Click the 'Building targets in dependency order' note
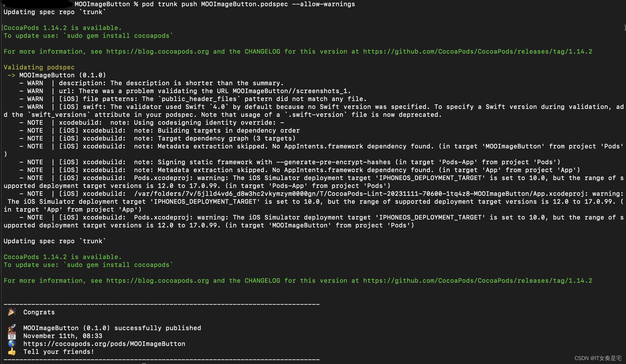The height and width of the screenshot is (364, 626). tap(159, 130)
